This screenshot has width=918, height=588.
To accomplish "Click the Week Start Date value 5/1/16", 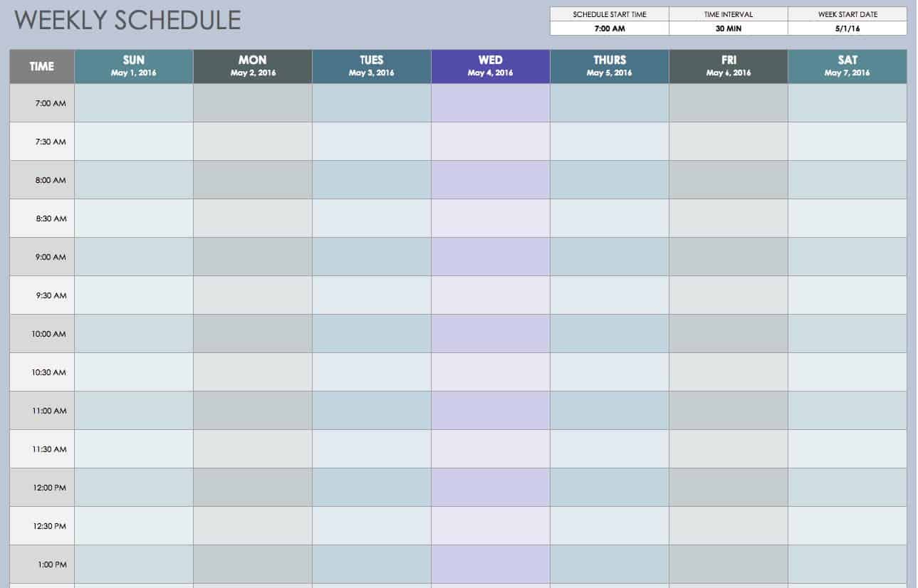I will pos(847,28).
